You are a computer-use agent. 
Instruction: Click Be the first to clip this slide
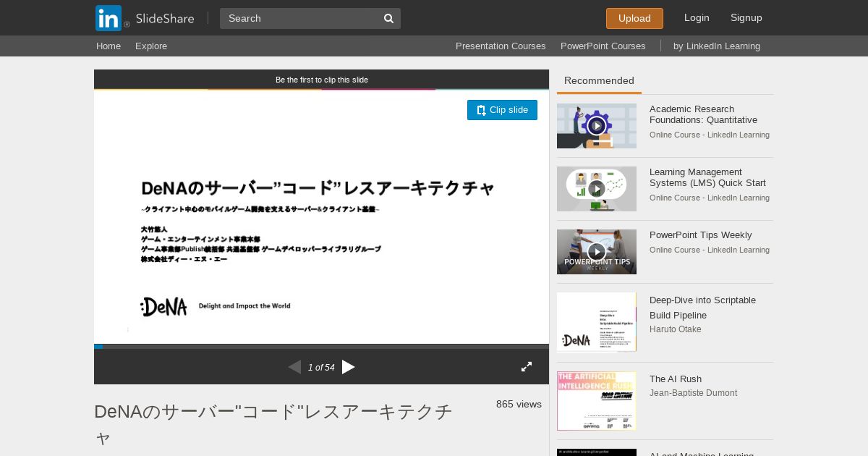point(321,80)
